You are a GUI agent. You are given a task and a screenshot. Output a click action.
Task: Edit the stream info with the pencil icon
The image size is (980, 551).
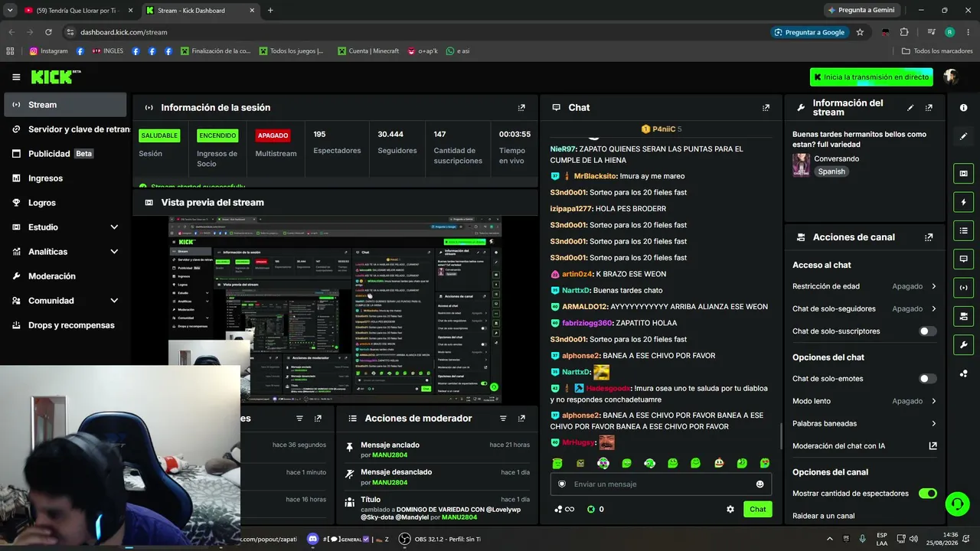[910, 108]
